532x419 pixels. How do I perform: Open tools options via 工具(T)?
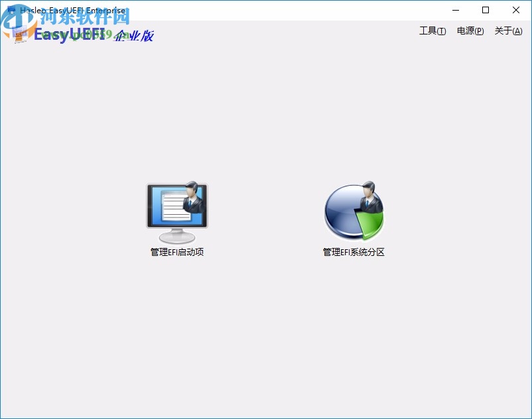(432, 31)
